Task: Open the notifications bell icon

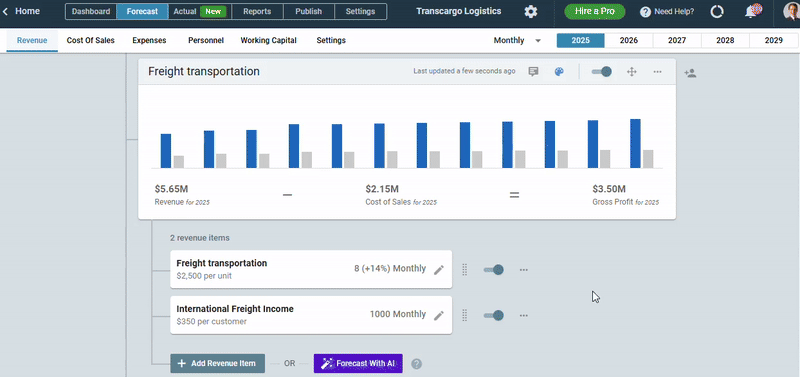Action: click(x=752, y=11)
